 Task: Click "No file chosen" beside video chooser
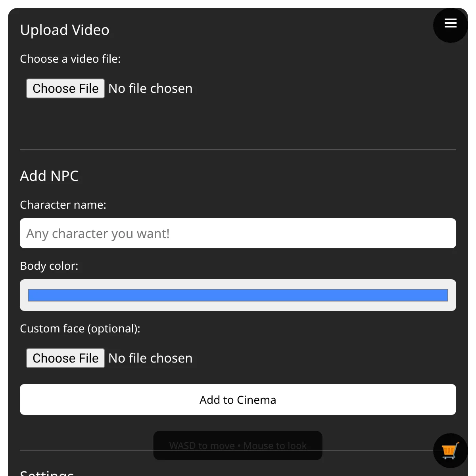click(x=150, y=88)
